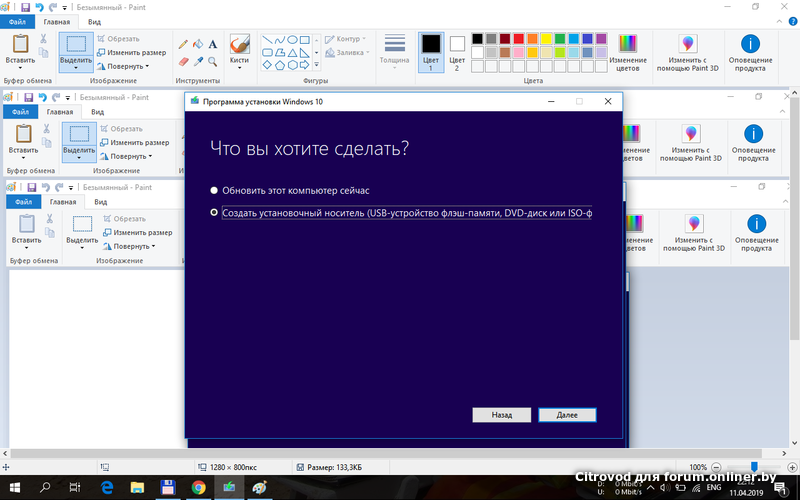
Task: Click the Help question mark in the top ribbon
Action: (x=793, y=22)
